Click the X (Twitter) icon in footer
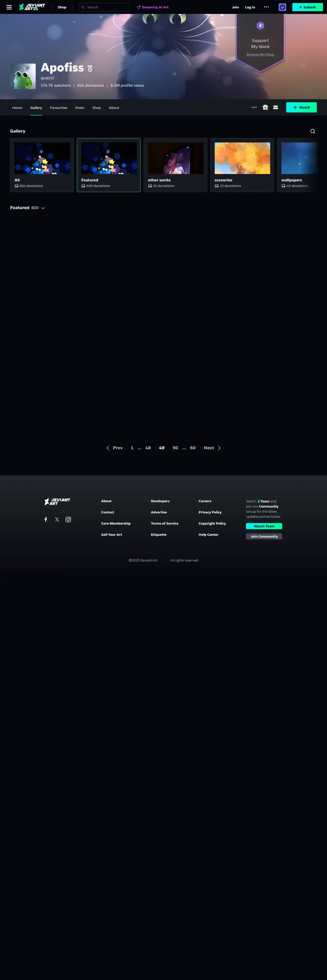The width and height of the screenshot is (327, 980). [57, 520]
